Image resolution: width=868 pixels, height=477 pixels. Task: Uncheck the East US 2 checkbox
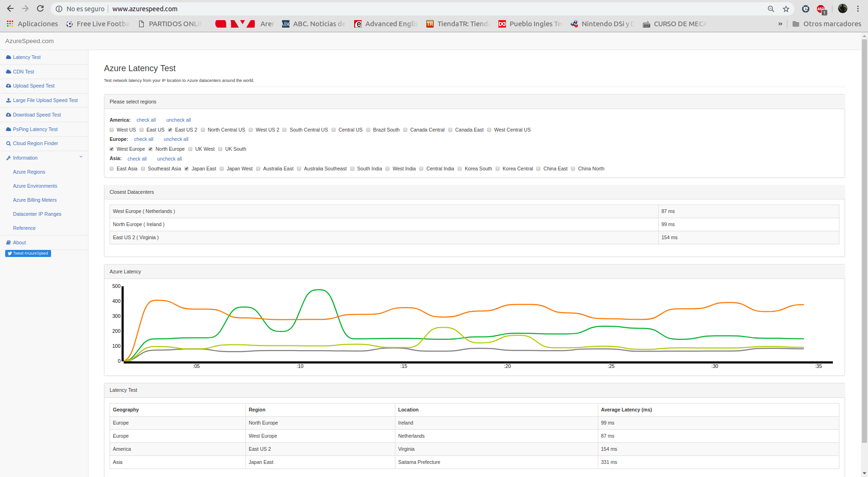click(x=170, y=130)
